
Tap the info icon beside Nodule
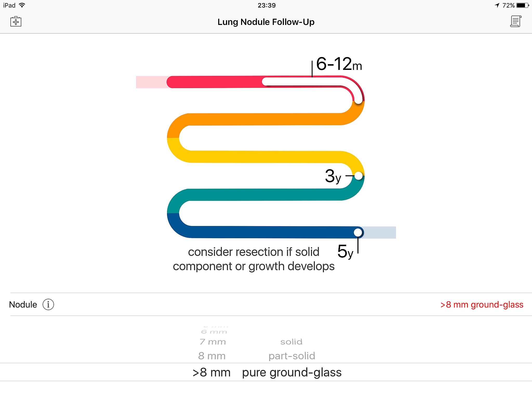click(x=48, y=304)
